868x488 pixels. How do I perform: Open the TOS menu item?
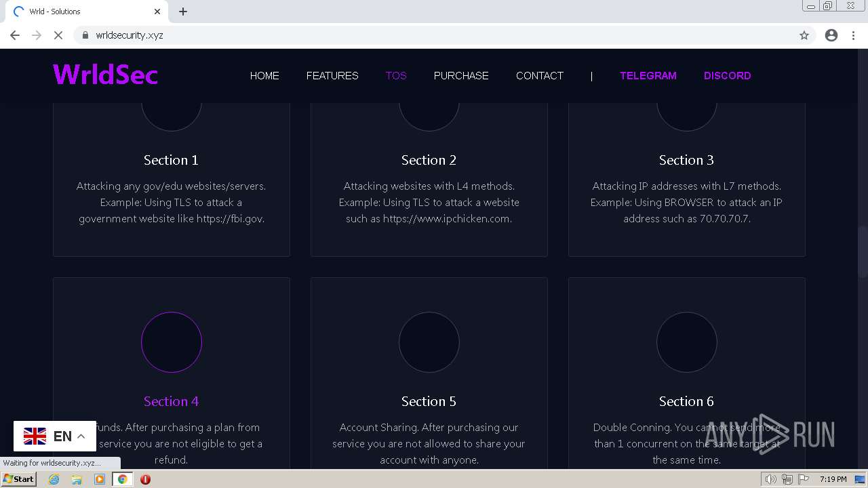(396, 76)
